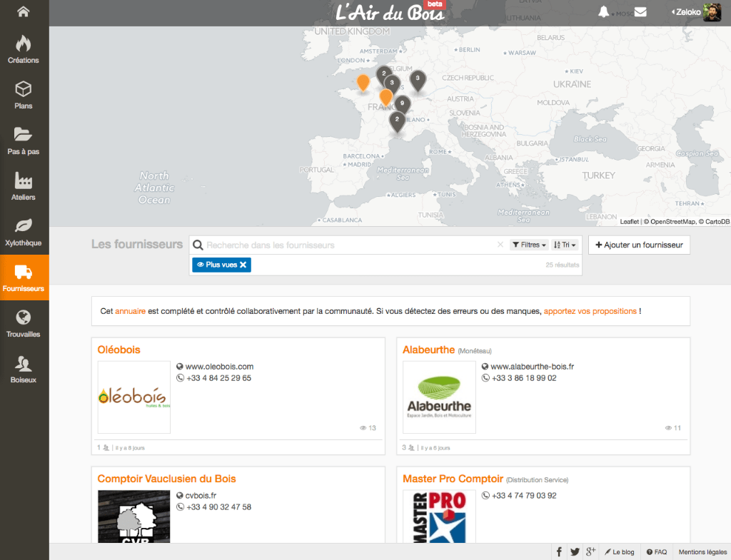Open Le blog link

(620, 552)
